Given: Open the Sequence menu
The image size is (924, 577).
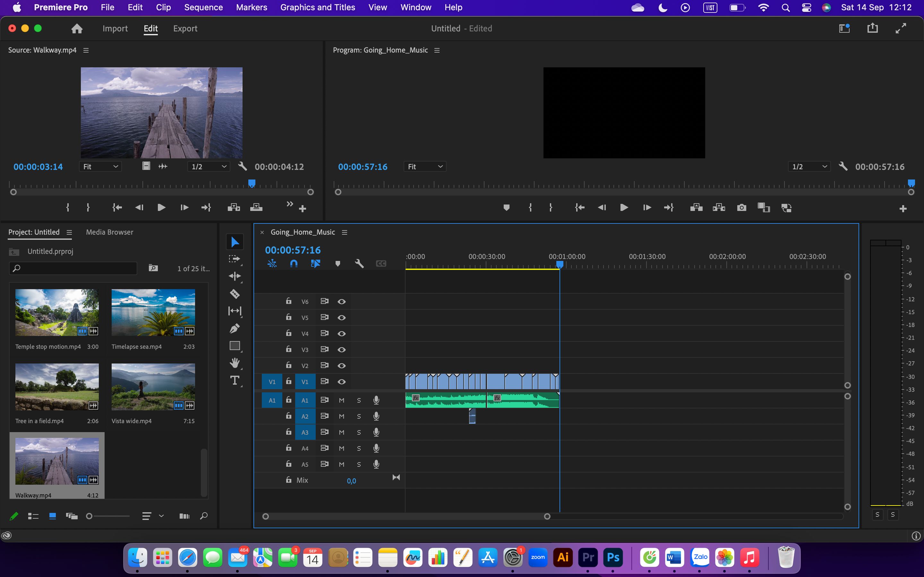Looking at the screenshot, I should (203, 7).
